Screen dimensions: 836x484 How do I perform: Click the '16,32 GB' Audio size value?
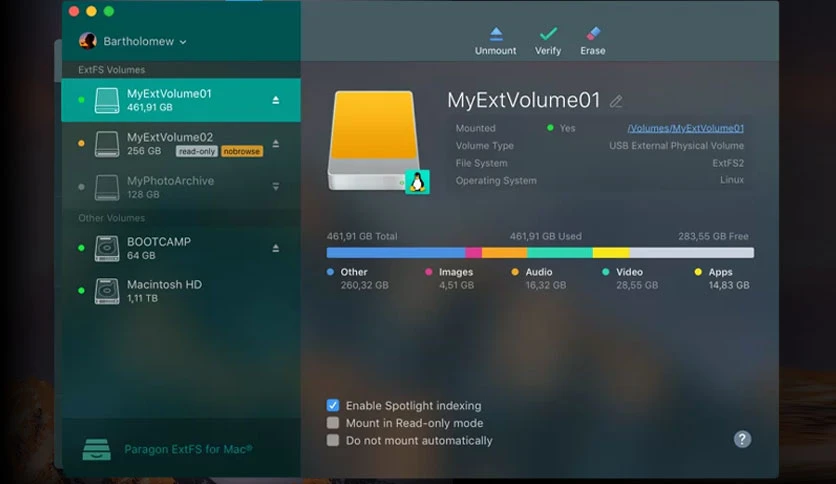(546, 285)
